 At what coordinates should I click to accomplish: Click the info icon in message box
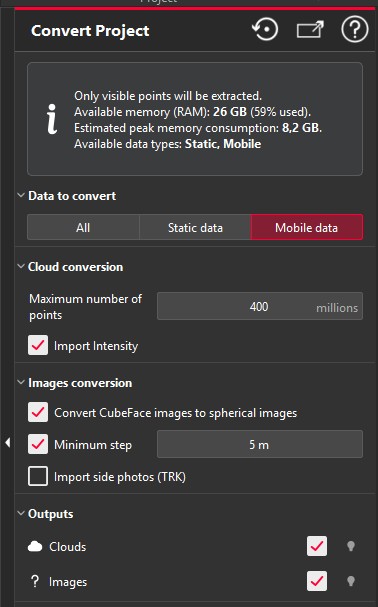pyautogui.click(x=52, y=119)
